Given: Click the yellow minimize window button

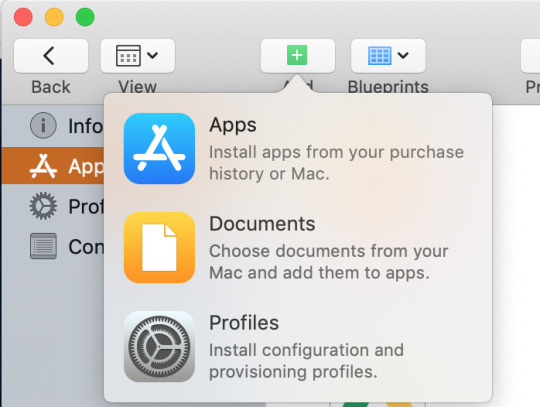Looking at the screenshot, I should tap(54, 17).
